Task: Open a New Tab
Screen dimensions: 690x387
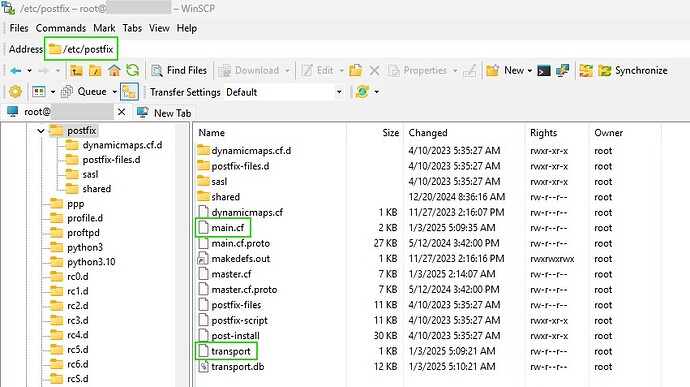Action: (x=164, y=113)
